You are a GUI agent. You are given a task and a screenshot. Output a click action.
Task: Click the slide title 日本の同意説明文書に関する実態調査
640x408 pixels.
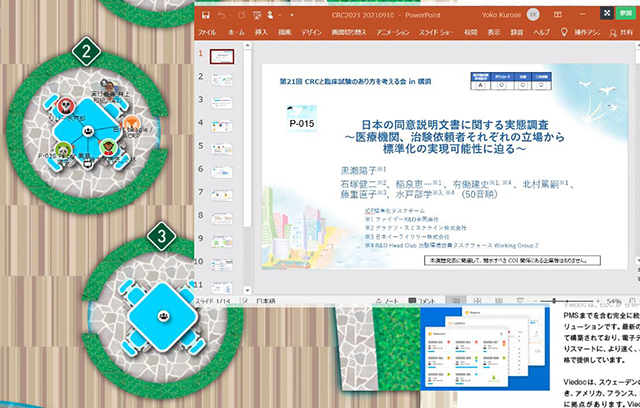coord(455,125)
